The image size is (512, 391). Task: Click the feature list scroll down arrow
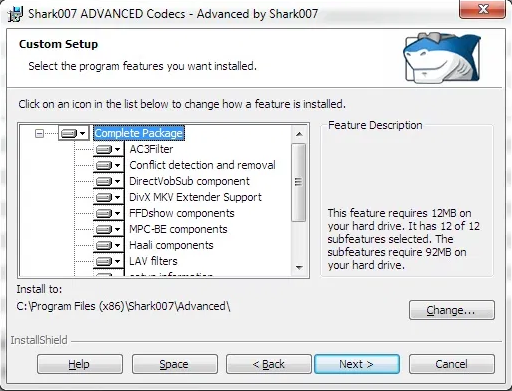coord(299,268)
